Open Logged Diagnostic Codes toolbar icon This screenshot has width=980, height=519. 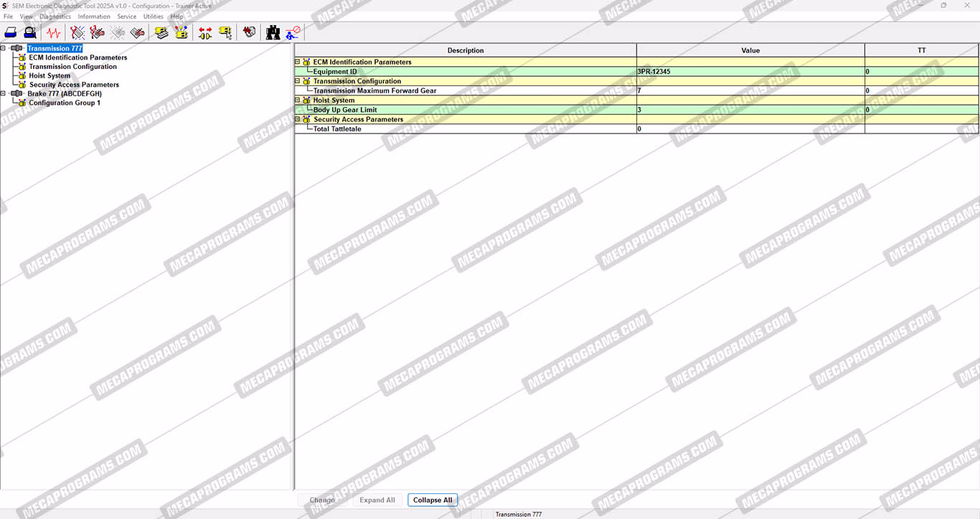(98, 32)
